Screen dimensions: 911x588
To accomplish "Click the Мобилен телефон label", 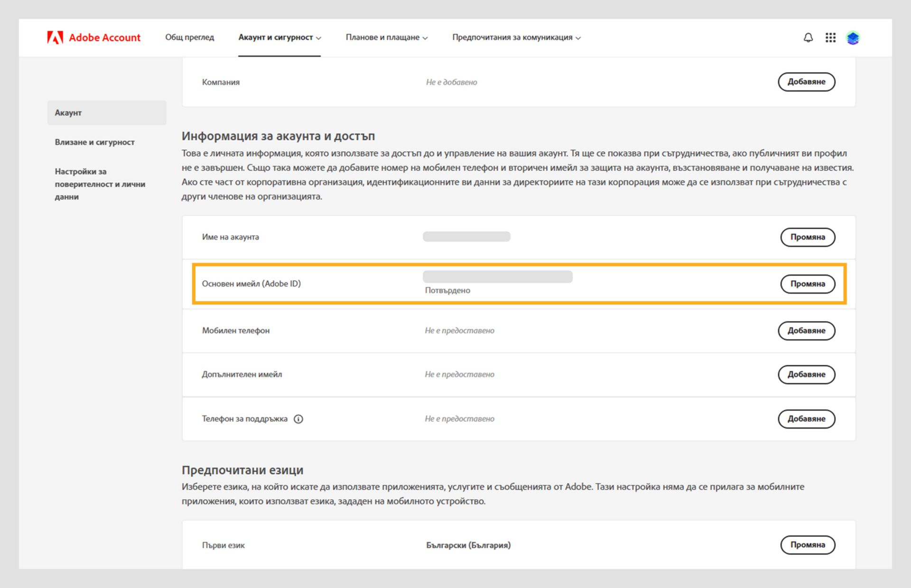I will [x=235, y=331].
